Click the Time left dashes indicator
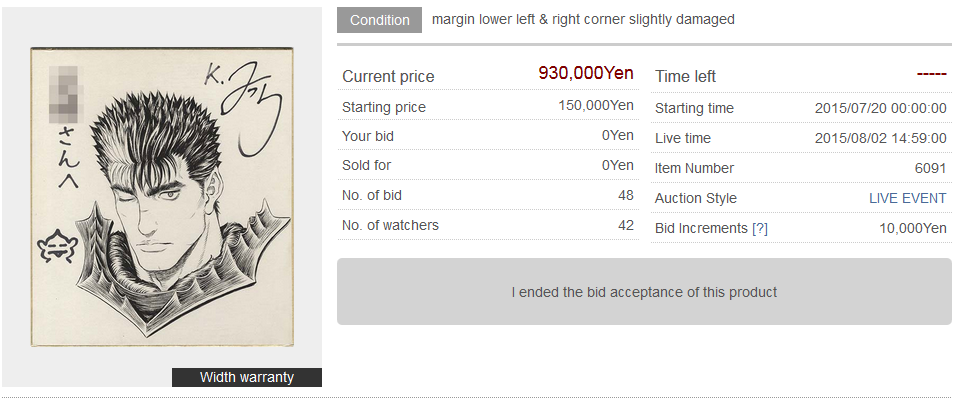 (931, 75)
